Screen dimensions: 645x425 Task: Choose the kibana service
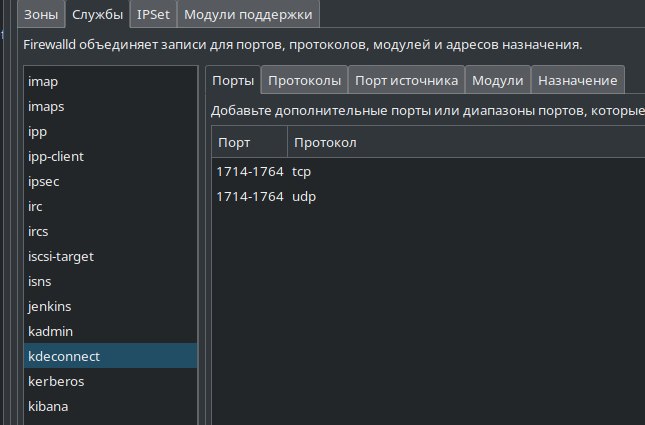pyautogui.click(x=111, y=406)
